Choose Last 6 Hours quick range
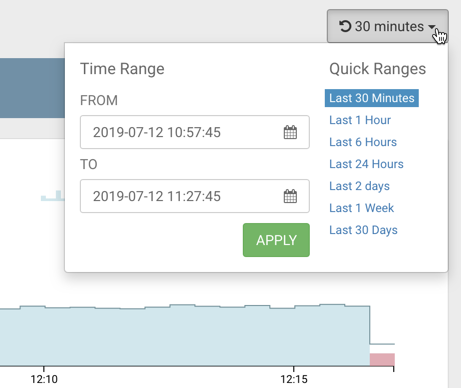 [x=363, y=142]
